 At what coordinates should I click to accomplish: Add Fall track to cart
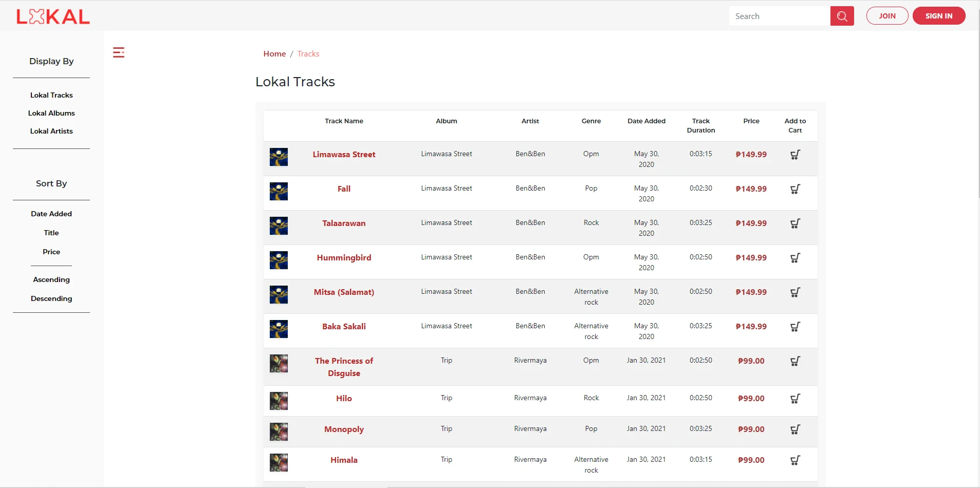pyautogui.click(x=795, y=189)
